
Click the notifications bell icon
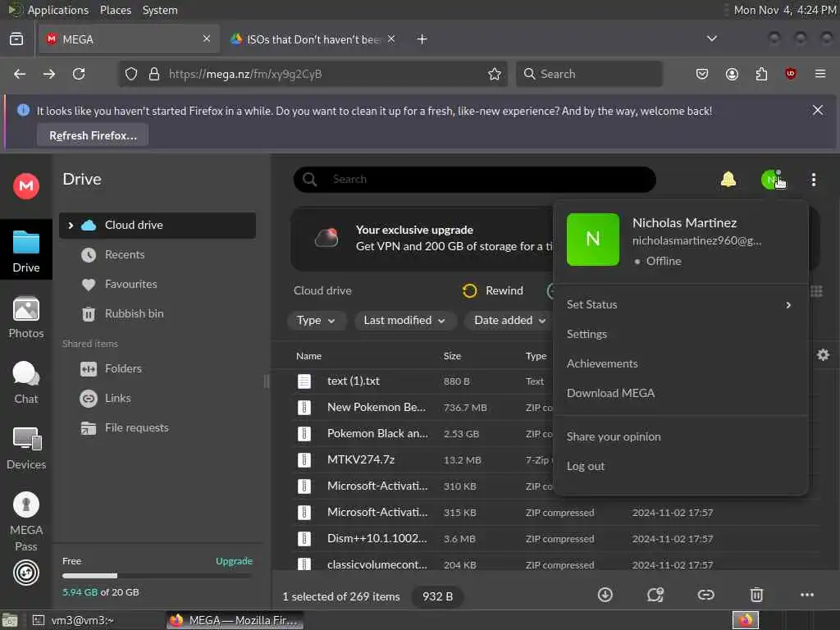click(728, 180)
